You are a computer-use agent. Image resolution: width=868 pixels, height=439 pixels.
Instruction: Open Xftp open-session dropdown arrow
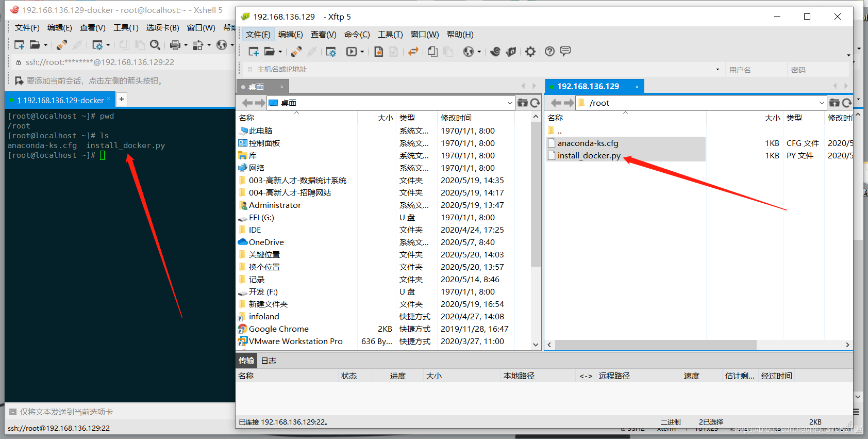click(280, 52)
